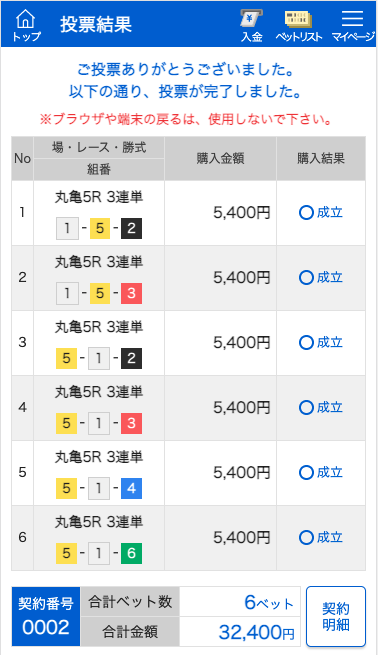Select the black number 2 boat badge in row 1
Image resolution: width=378 pixels, height=655 pixels.
(x=132, y=228)
